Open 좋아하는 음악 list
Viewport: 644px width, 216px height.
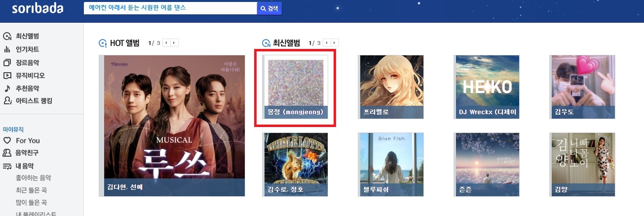(34, 178)
